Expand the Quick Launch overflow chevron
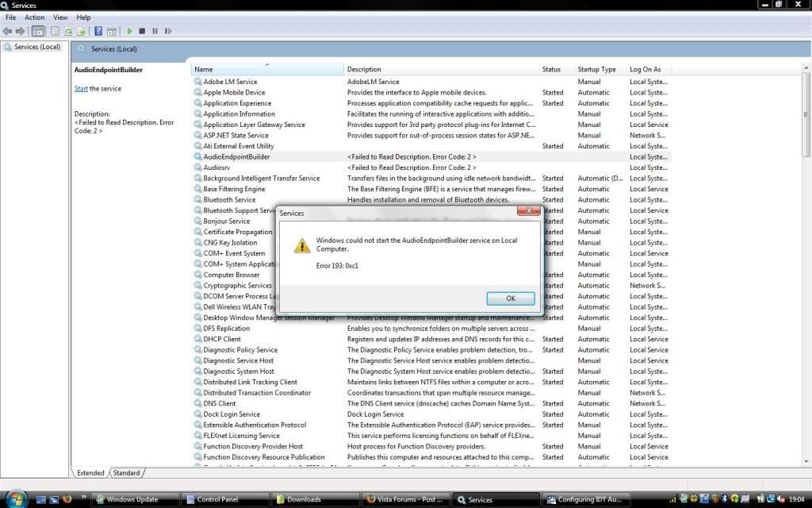812x508 pixels. point(83,498)
